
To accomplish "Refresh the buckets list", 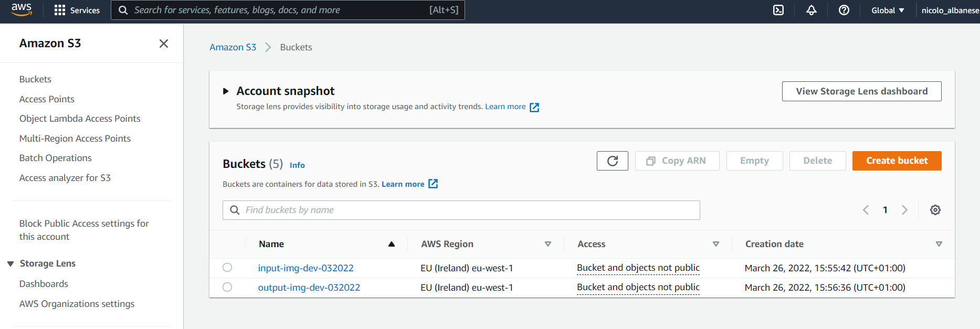I will pyautogui.click(x=612, y=161).
